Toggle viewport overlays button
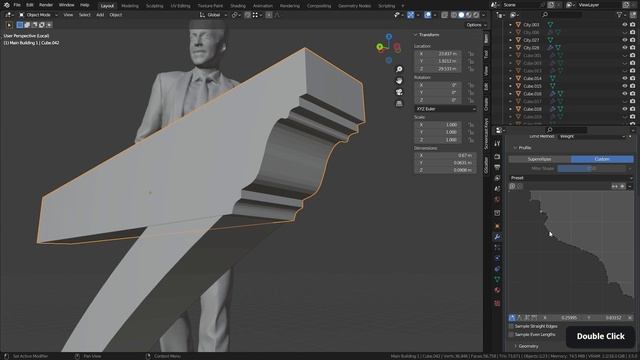The image size is (640, 360). (427, 15)
